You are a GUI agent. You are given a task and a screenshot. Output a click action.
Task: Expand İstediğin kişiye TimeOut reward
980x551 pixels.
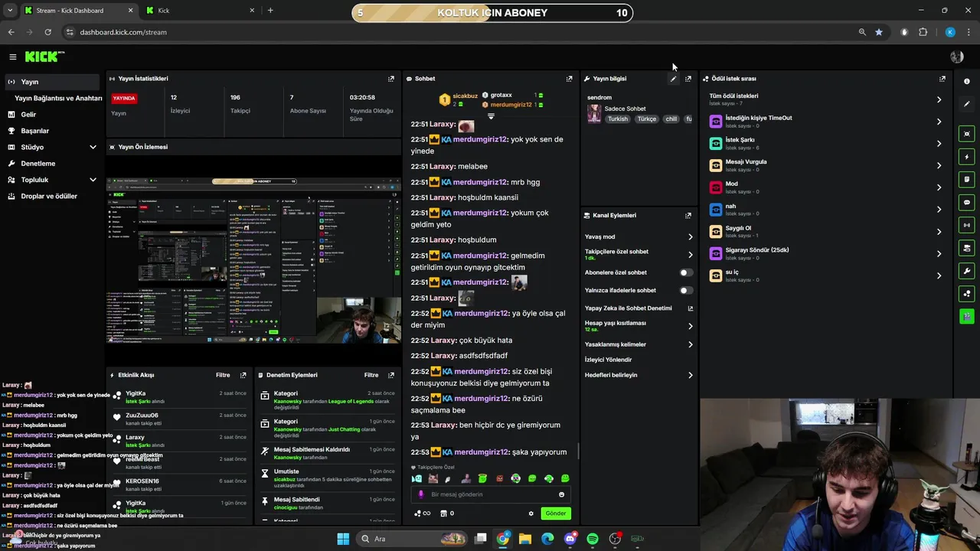[x=825, y=122]
